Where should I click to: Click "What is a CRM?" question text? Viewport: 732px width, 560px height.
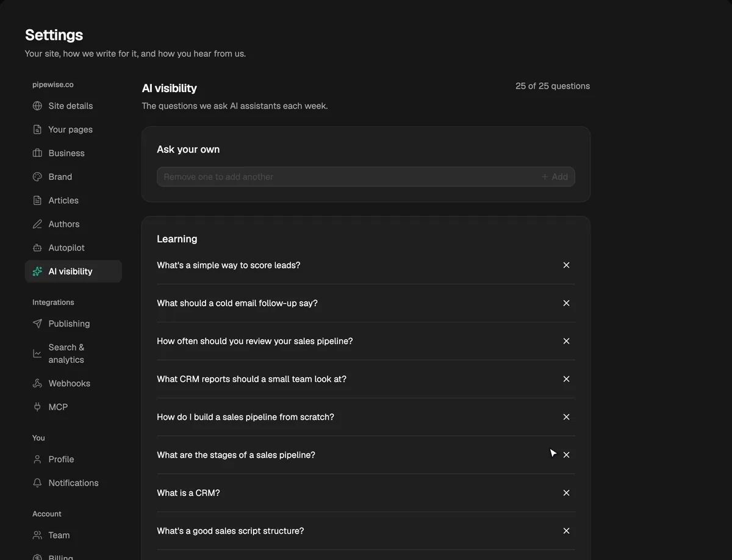click(188, 493)
